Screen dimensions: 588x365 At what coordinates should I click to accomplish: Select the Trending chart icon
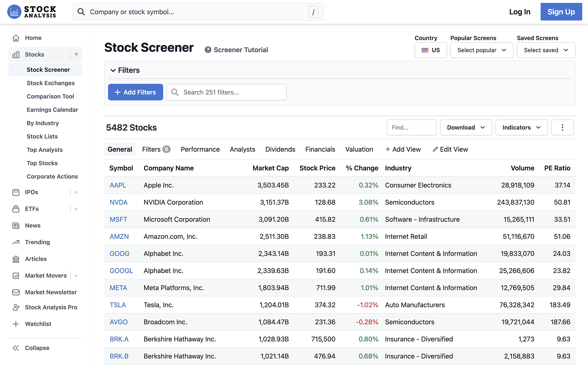pos(16,242)
